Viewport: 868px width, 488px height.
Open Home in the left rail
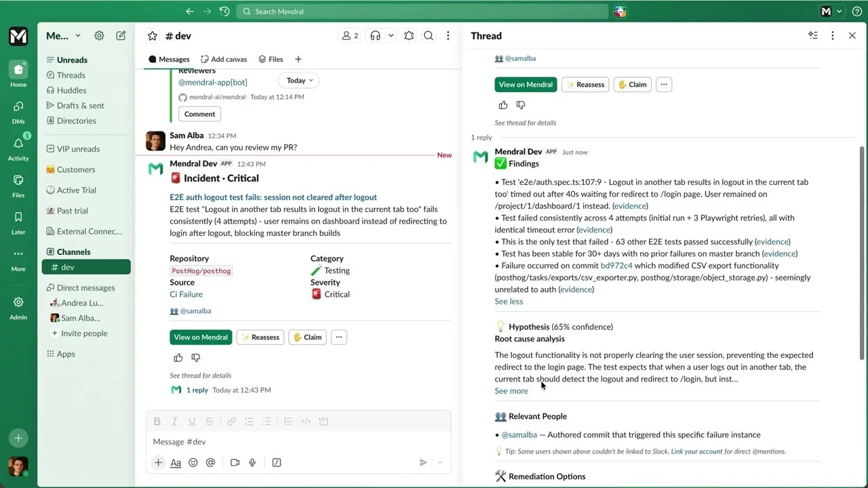18,74
